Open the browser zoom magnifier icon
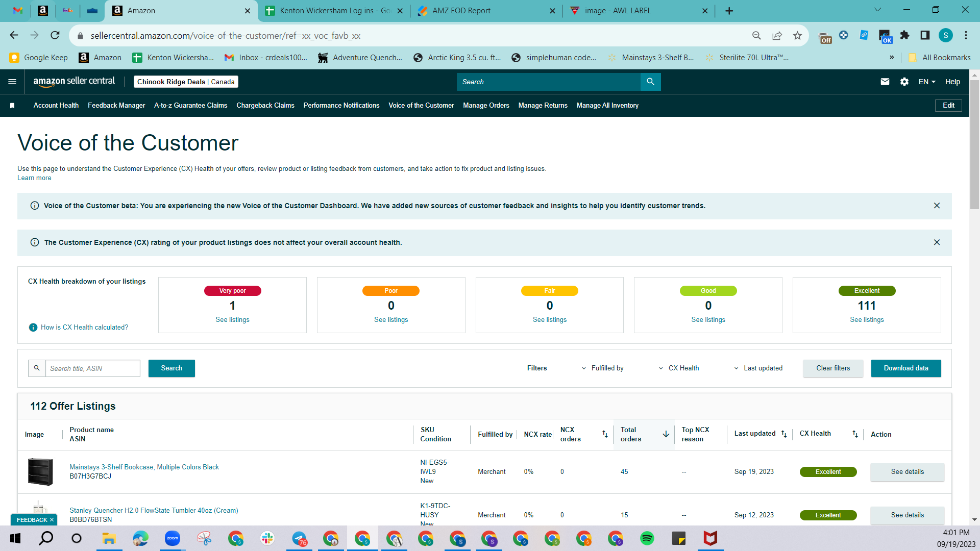This screenshot has width=980, height=551. [x=756, y=35]
